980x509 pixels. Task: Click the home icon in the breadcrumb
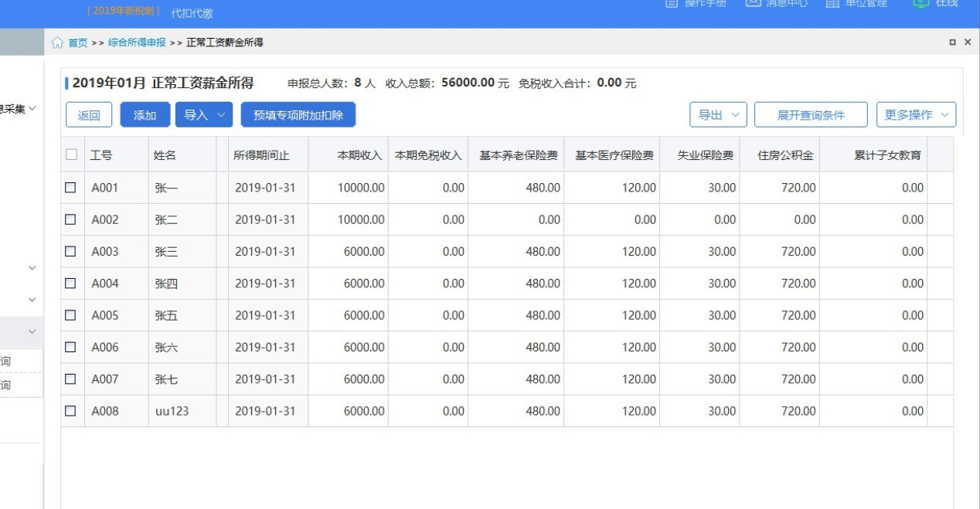[57, 42]
